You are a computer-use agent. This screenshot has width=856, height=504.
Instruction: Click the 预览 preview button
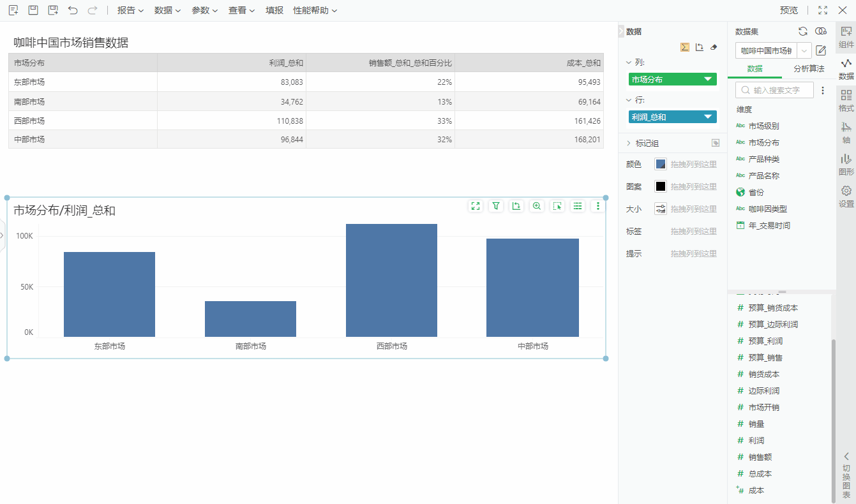coord(789,10)
